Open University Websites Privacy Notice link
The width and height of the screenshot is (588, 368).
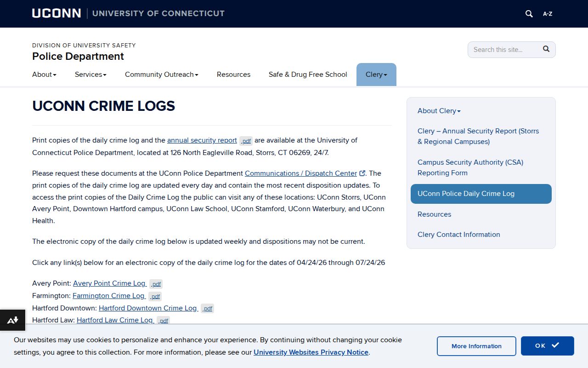311,352
